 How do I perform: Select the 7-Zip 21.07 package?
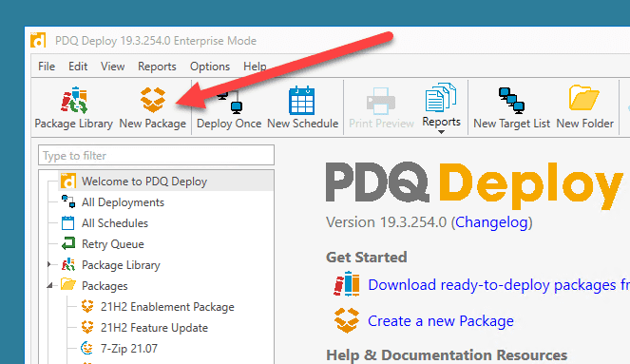(x=129, y=349)
